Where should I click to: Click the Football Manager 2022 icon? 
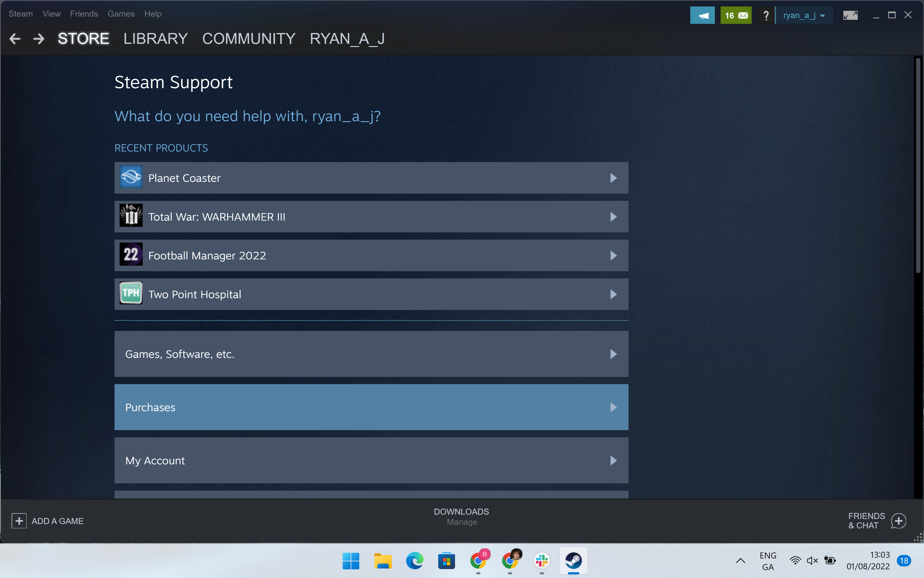click(131, 254)
